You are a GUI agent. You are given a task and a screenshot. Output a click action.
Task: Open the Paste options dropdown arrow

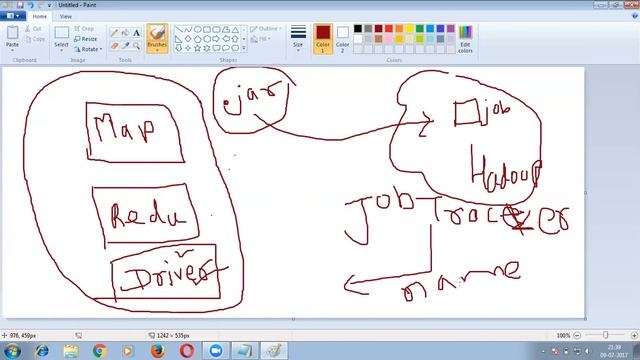pyautogui.click(x=12, y=50)
